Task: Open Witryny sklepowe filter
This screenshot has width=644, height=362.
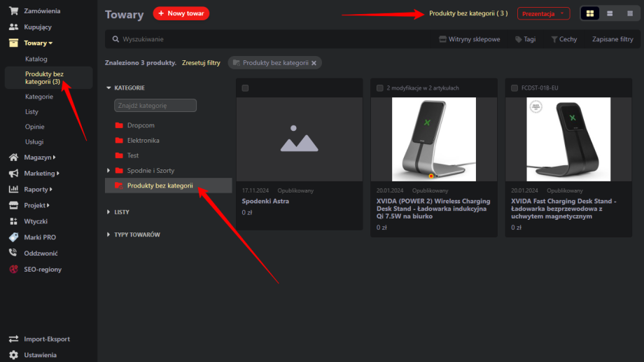Action: [469, 39]
